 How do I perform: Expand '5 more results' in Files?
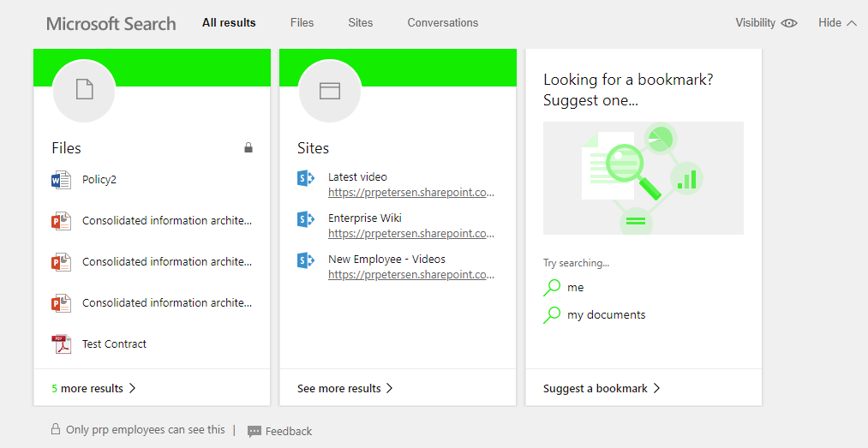tap(93, 389)
